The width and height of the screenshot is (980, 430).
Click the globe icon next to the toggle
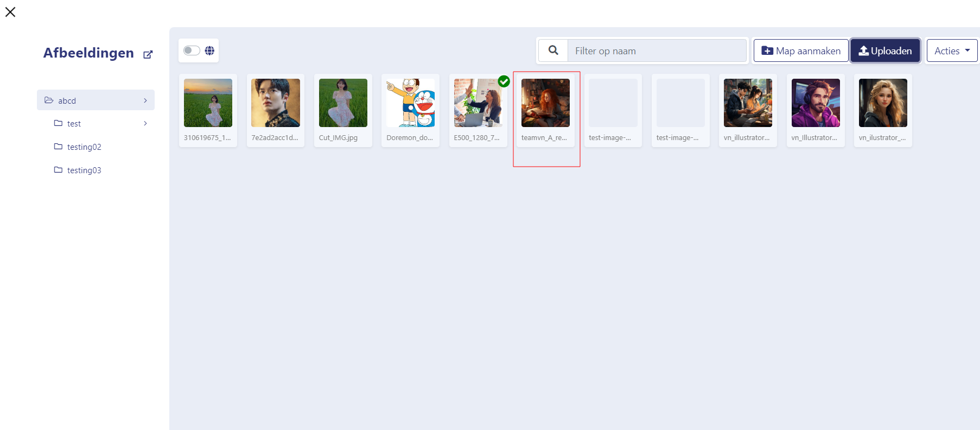(209, 50)
